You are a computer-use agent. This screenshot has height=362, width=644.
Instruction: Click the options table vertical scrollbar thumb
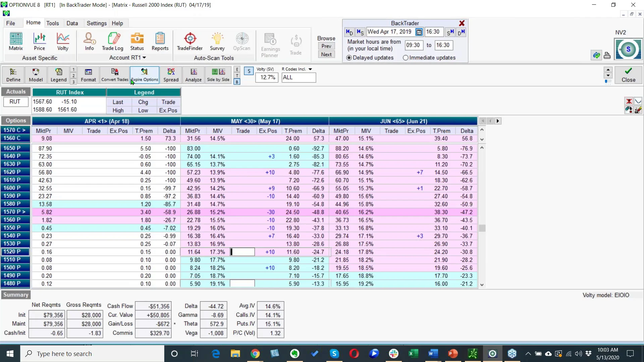482,228
